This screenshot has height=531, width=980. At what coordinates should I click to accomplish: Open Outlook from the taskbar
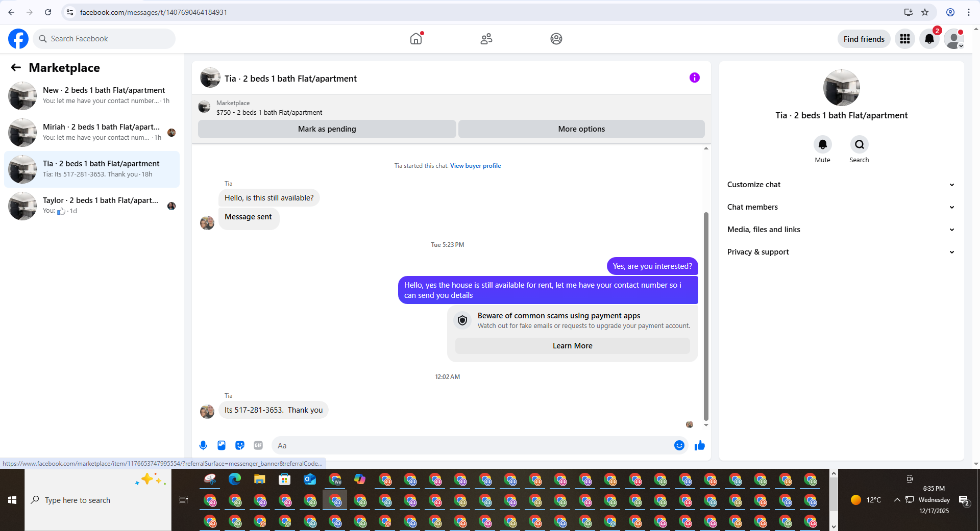pos(310,479)
